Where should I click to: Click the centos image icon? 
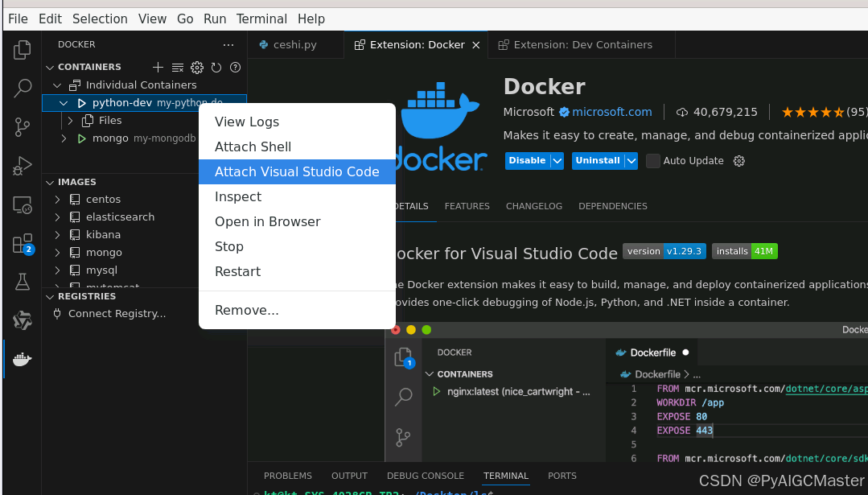(75, 200)
